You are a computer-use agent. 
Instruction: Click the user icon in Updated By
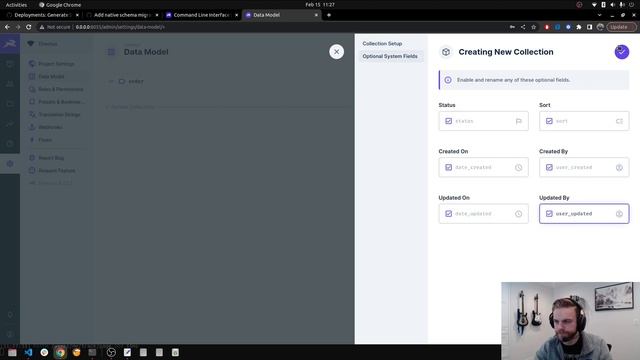tap(619, 214)
